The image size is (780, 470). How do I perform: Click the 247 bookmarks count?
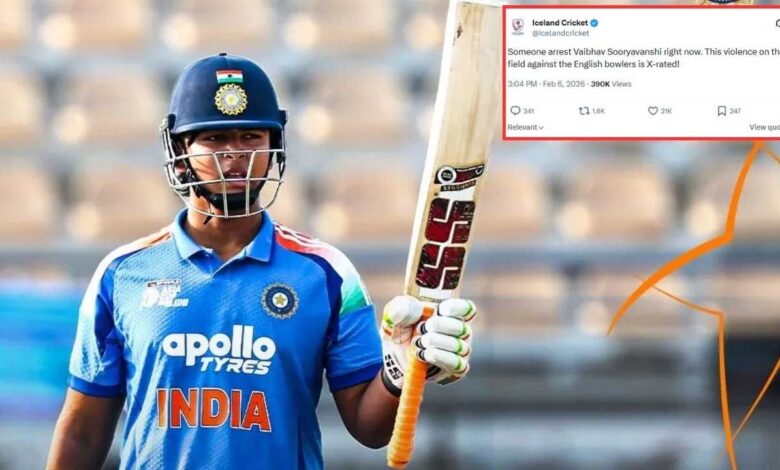click(735, 111)
